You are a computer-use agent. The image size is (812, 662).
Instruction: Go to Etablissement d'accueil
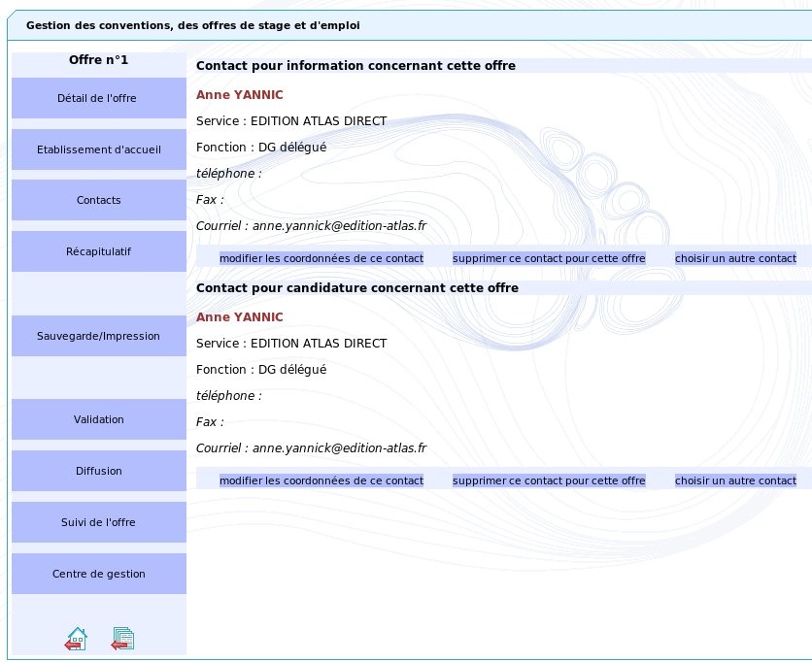tap(98, 149)
